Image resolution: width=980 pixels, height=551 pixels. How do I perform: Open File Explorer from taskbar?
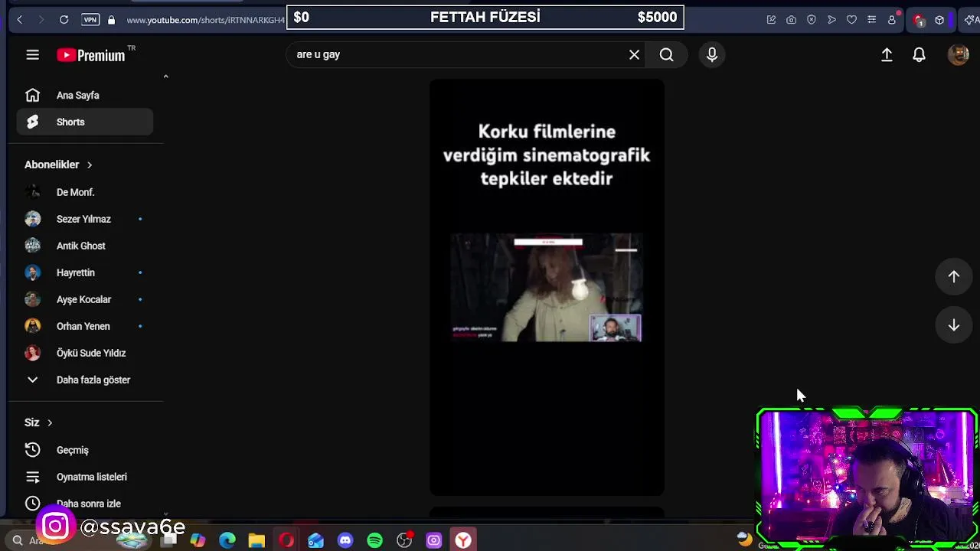tap(256, 540)
